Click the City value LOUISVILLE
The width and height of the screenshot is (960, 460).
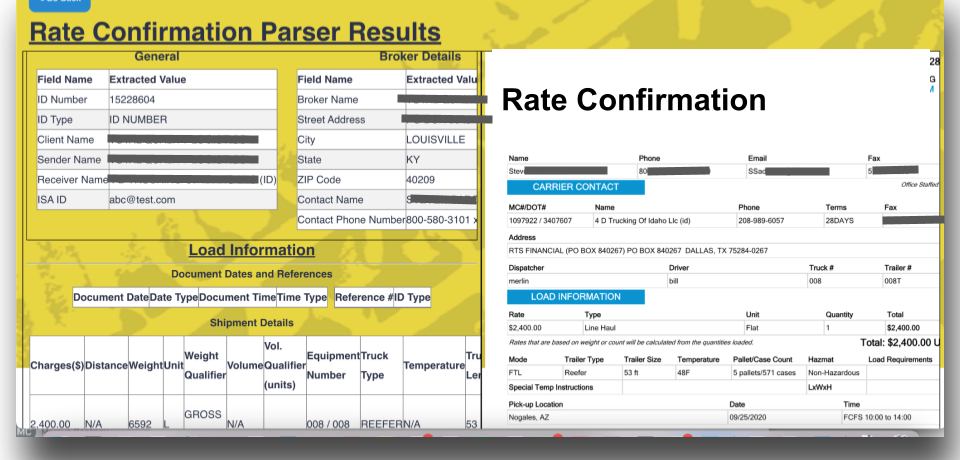[x=435, y=139]
